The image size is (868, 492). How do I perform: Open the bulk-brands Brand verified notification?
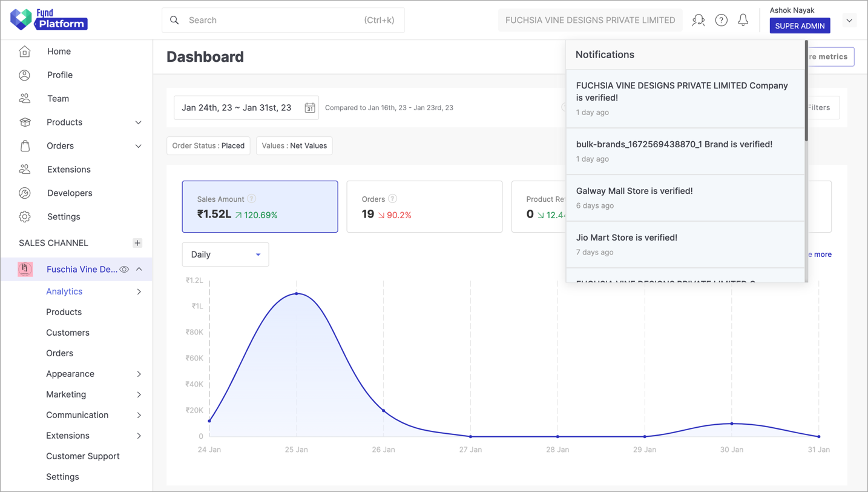click(685, 151)
